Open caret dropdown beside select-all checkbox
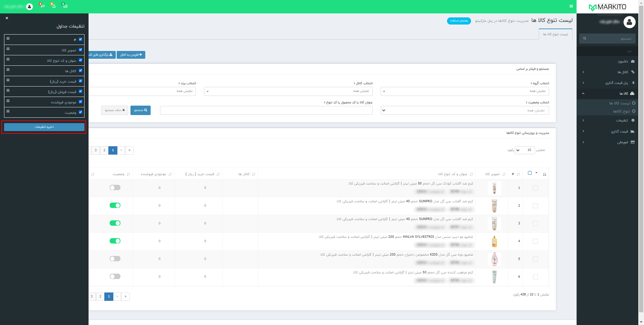644x325 pixels. (536, 173)
